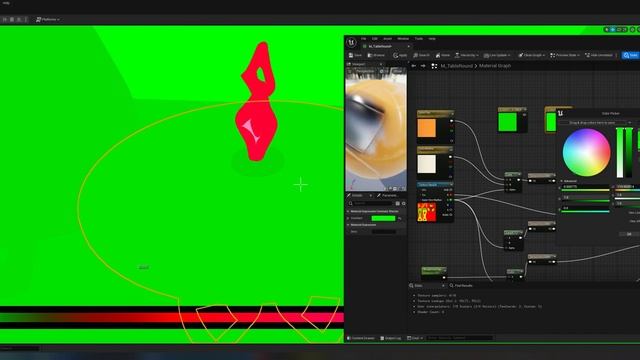Open the drag-and-drop saved colors dropdown
The image size is (640, 360).
click(x=629, y=122)
